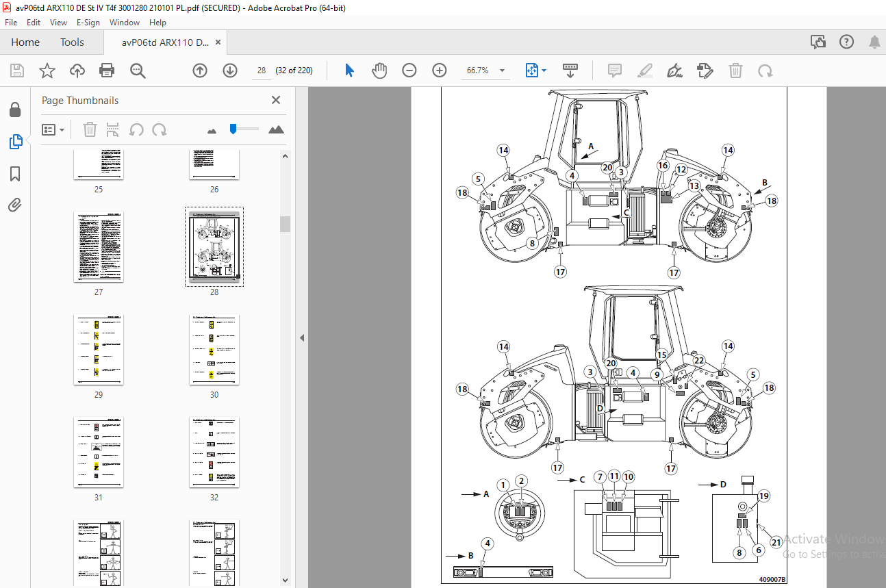
Task: Bookmark file with the star icon
Action: (47, 71)
